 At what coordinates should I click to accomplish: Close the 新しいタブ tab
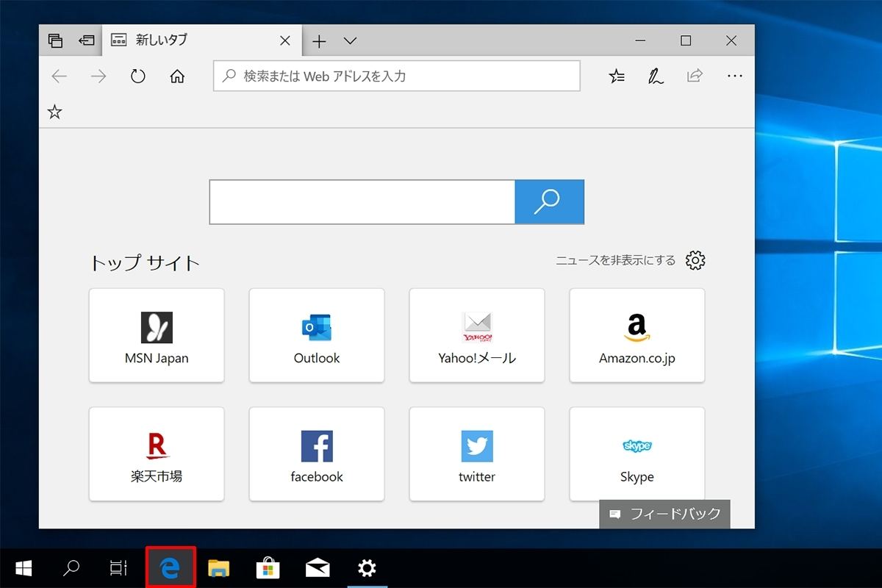(286, 41)
